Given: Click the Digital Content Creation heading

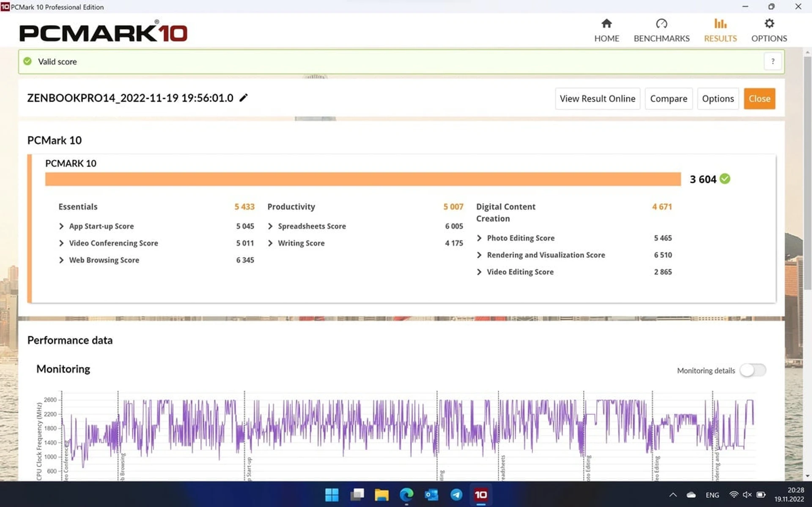Looking at the screenshot, I should (506, 213).
